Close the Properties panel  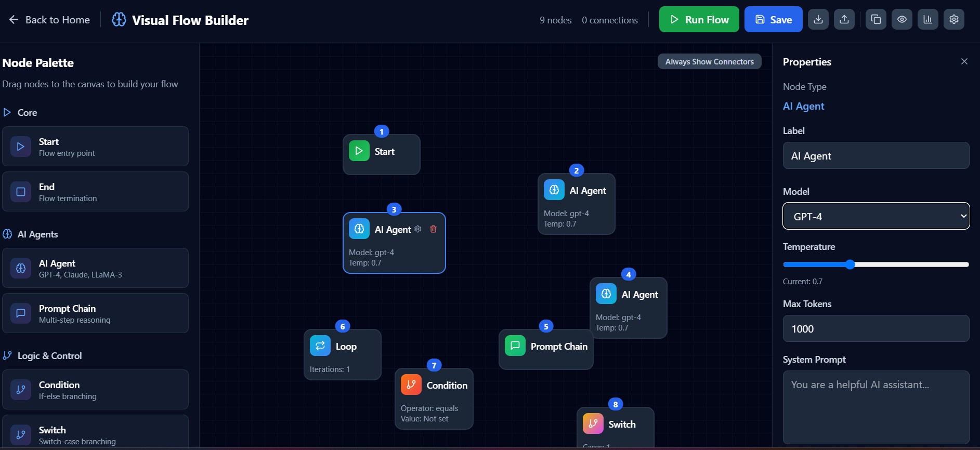pyautogui.click(x=964, y=61)
